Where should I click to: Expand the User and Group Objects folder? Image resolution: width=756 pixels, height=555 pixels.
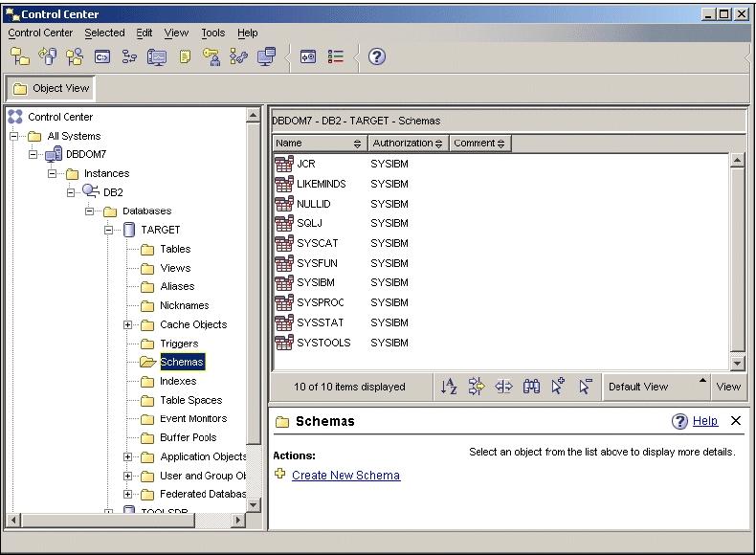[127, 476]
